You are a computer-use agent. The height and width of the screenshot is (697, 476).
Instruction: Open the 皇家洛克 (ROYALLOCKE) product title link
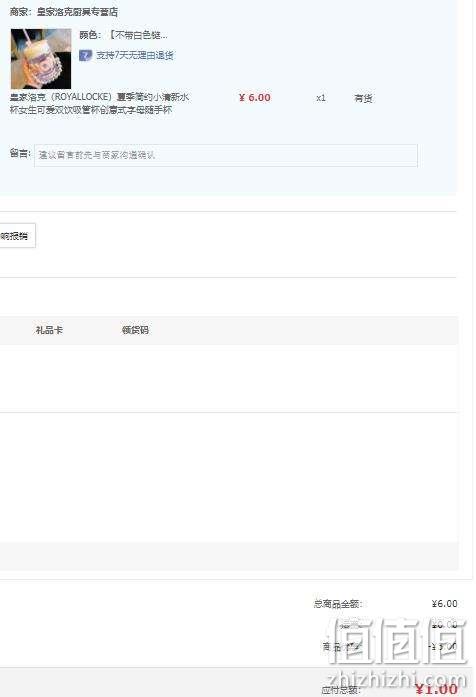pyautogui.click(x=100, y=103)
